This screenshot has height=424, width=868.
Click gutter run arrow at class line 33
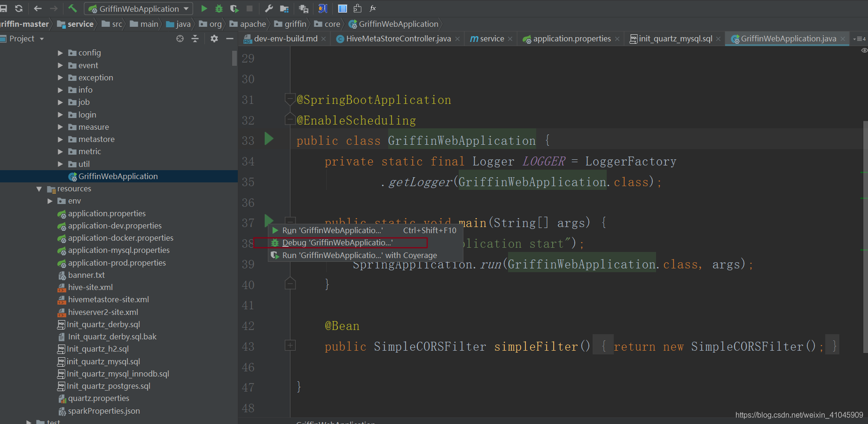(269, 139)
